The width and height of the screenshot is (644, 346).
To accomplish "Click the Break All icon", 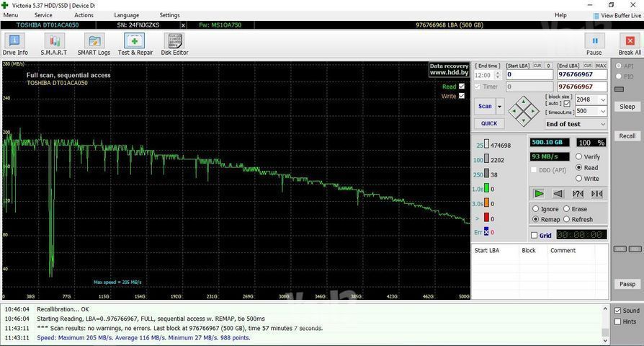I will (630, 40).
